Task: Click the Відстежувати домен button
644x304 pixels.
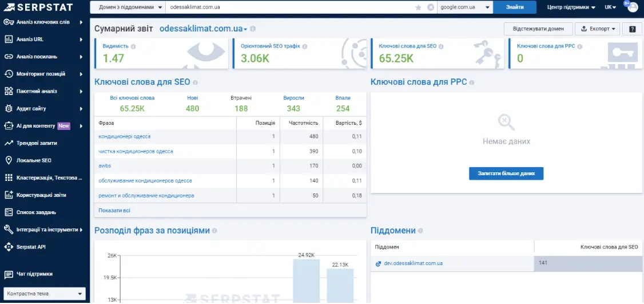Action: (x=538, y=29)
